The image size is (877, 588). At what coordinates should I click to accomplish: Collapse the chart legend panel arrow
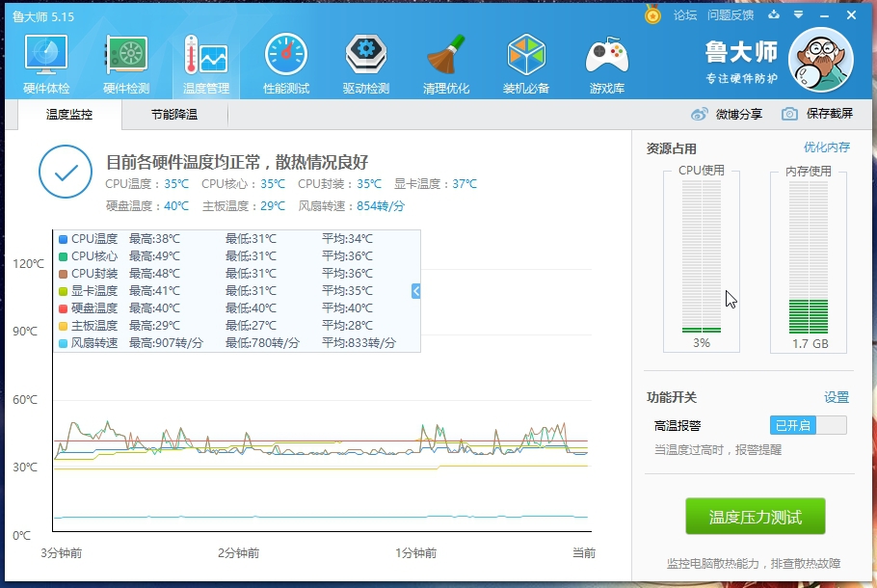415,291
